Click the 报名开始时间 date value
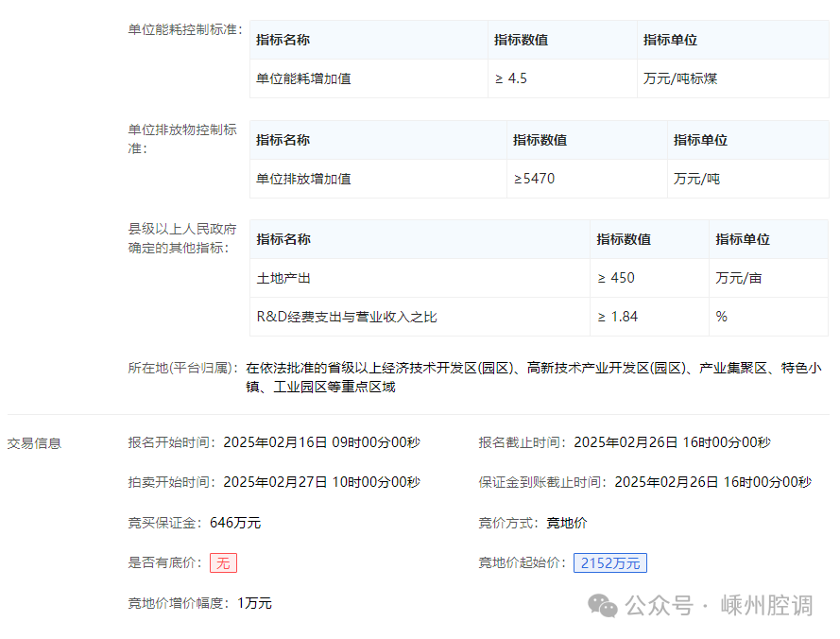840x639 pixels. 321,441
